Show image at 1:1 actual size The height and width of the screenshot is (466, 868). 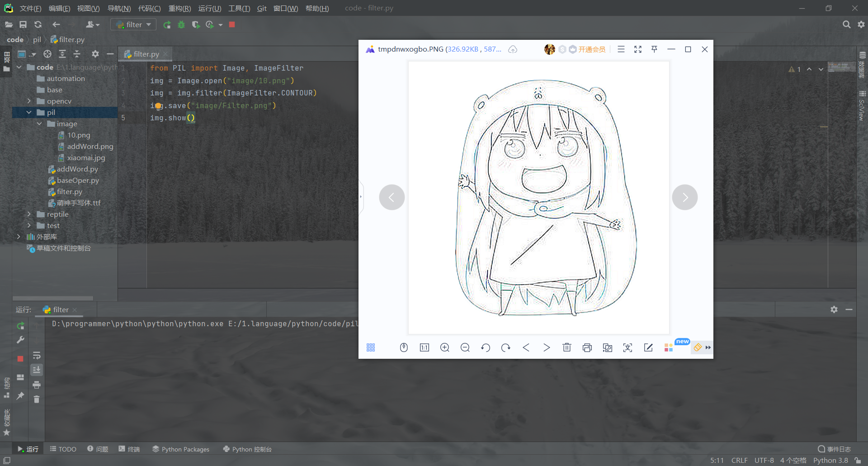click(425, 347)
